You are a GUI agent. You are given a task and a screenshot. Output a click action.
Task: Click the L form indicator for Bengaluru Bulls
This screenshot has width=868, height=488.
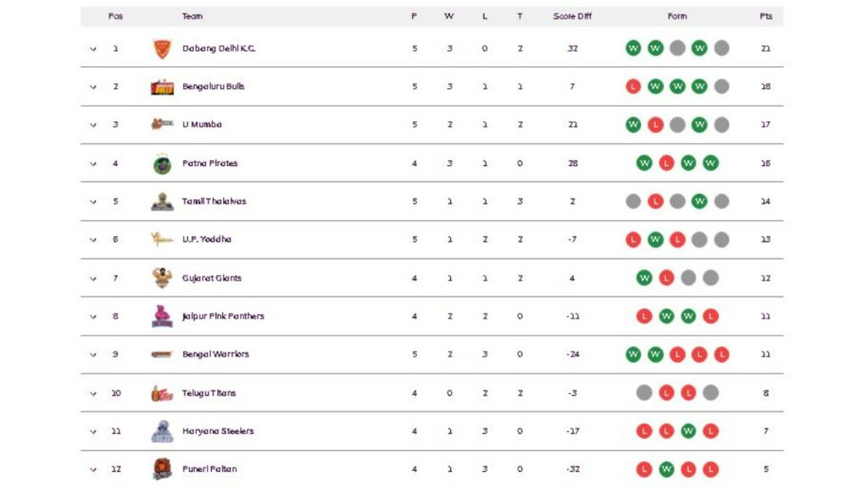click(632, 86)
